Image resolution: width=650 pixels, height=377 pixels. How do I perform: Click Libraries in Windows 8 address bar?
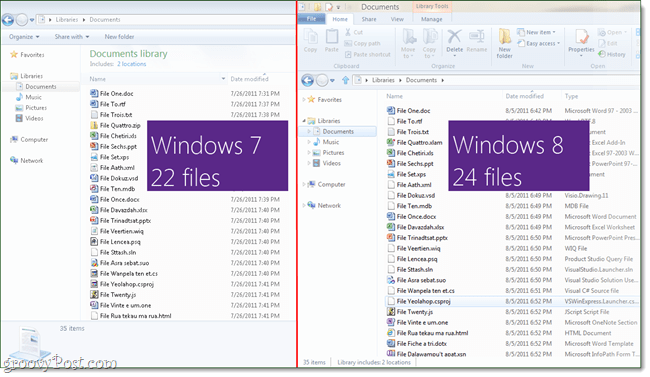(383, 80)
